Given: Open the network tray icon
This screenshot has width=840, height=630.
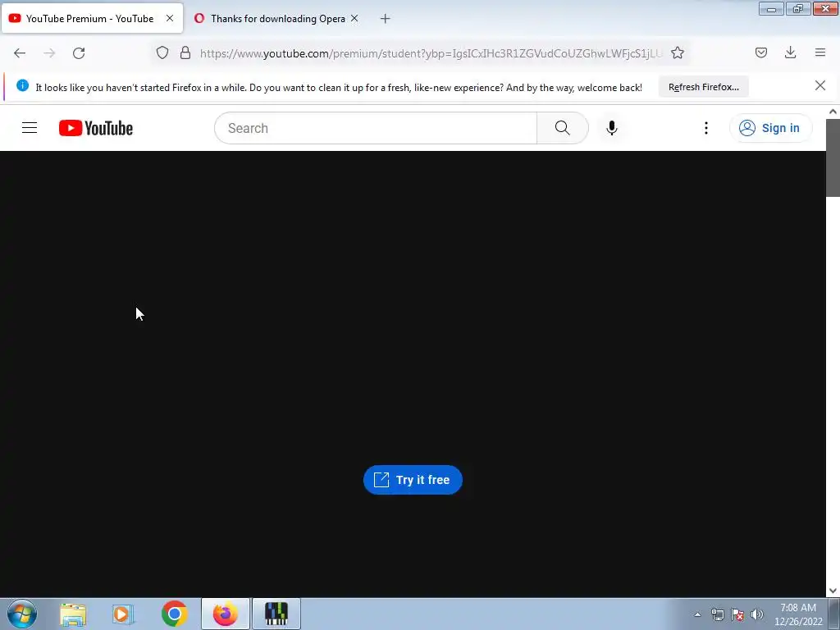Looking at the screenshot, I should [717, 614].
